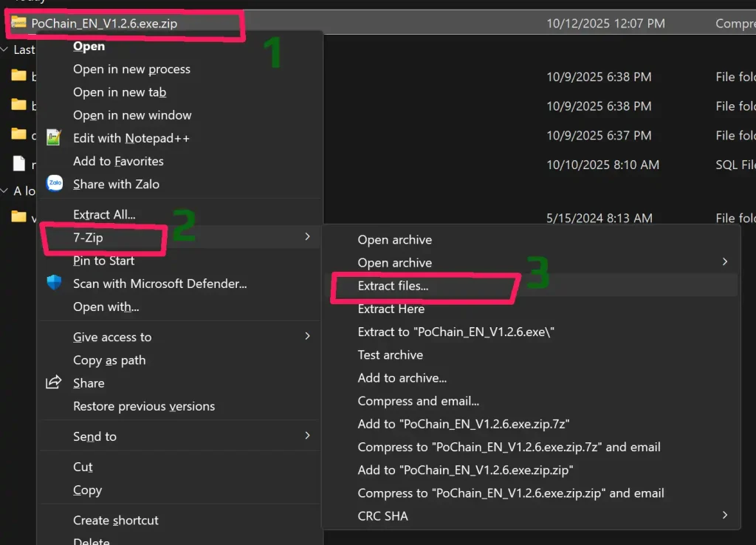This screenshot has width=756, height=545.
Task: Click the Microsoft Defender shield icon
Action: pos(54,284)
